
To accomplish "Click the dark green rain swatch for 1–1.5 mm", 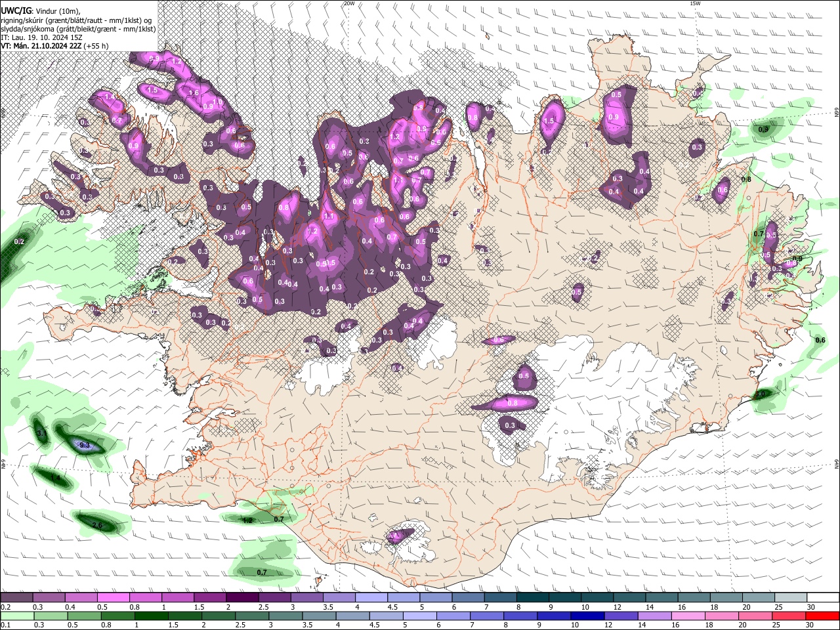I will 151,616.
